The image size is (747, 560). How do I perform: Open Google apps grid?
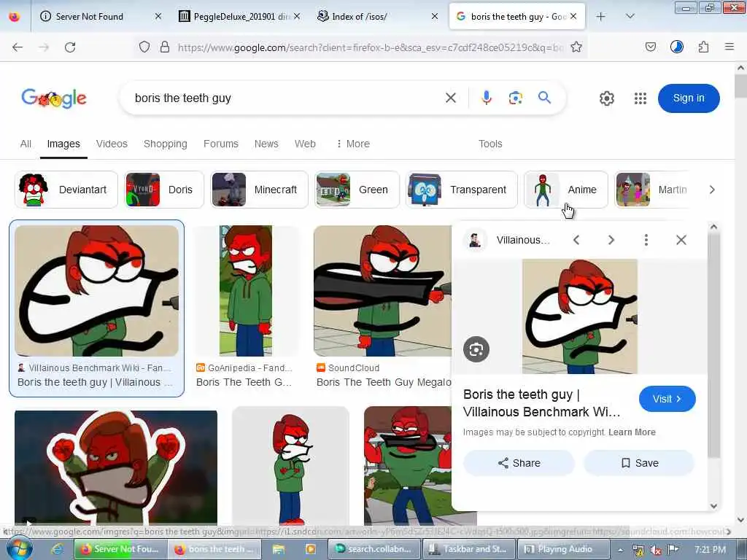click(x=640, y=98)
